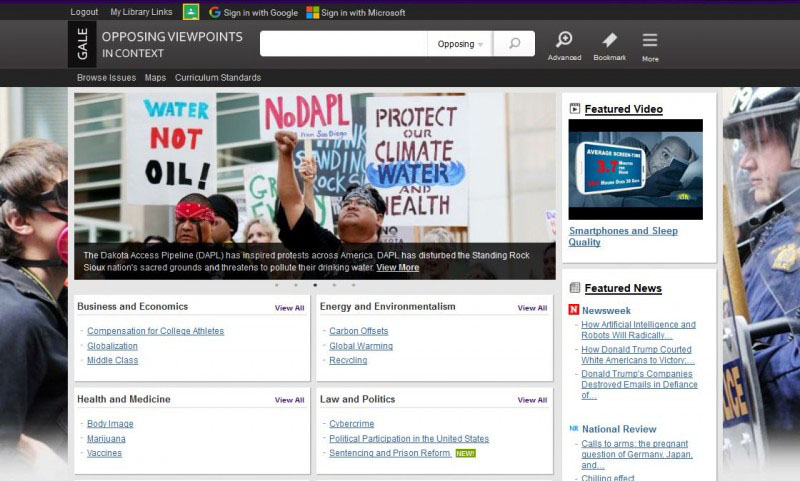Open National Review source link
The image size is (800, 481).
[x=619, y=429]
